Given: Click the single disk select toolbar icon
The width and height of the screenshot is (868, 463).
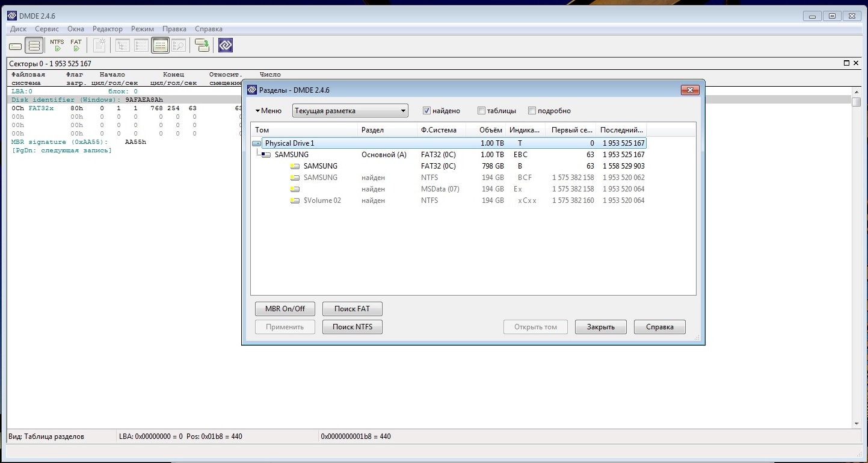Looking at the screenshot, I should click(x=16, y=46).
